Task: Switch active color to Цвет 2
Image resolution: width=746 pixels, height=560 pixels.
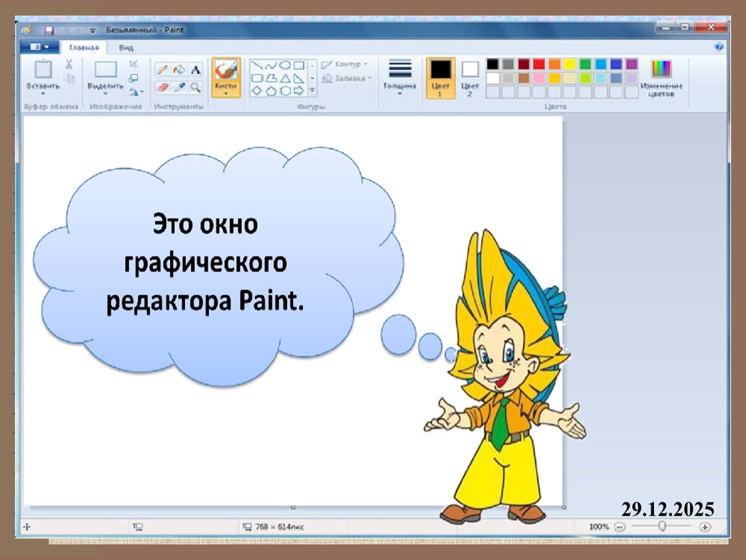Action: click(470, 76)
